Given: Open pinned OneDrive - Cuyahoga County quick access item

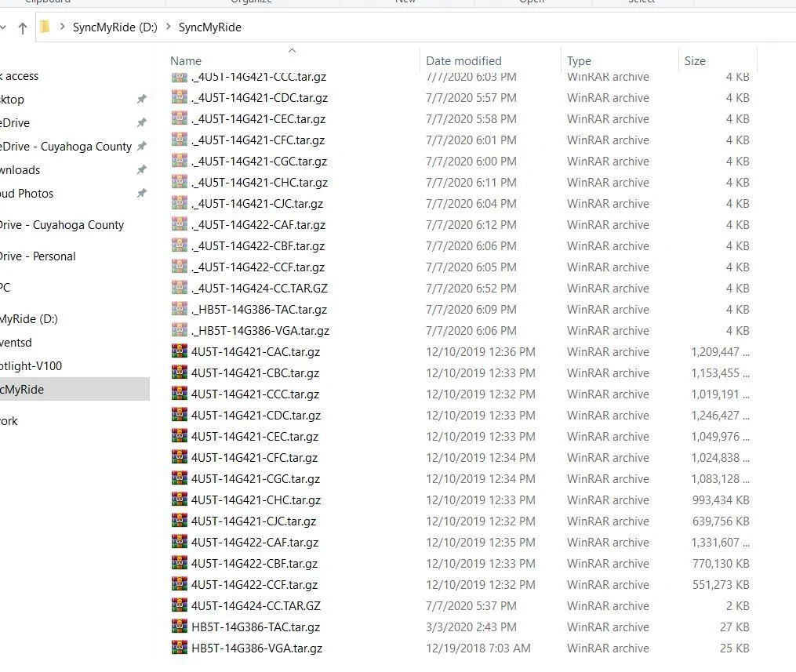Looking at the screenshot, I should [x=66, y=147].
